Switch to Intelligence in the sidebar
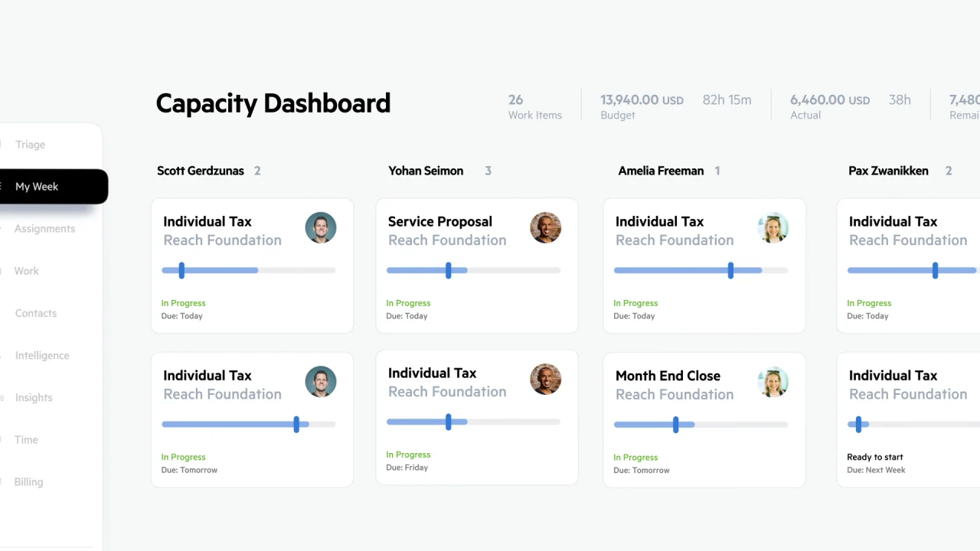Image resolution: width=980 pixels, height=551 pixels. click(42, 355)
